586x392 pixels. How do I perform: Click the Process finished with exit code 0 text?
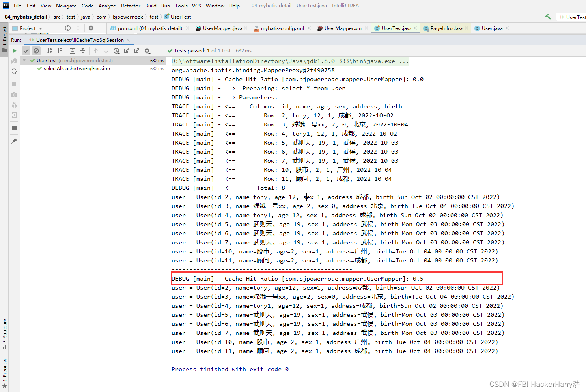tap(230, 369)
